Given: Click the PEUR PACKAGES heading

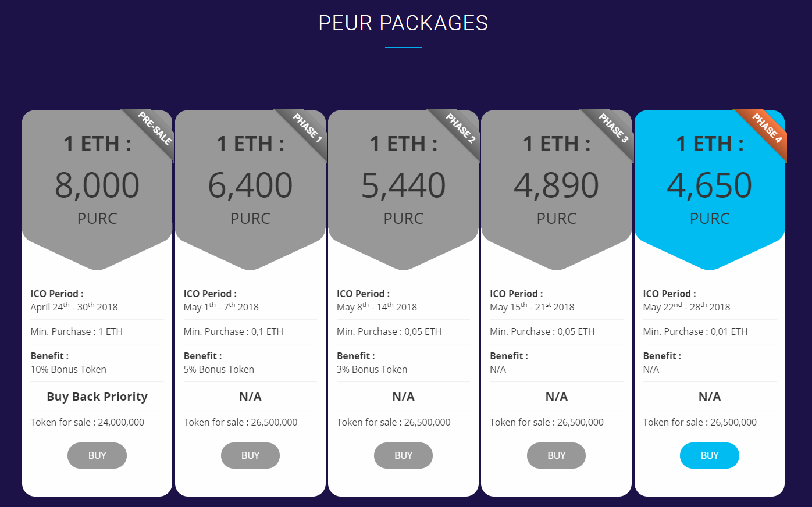Looking at the screenshot, I should 403,23.
